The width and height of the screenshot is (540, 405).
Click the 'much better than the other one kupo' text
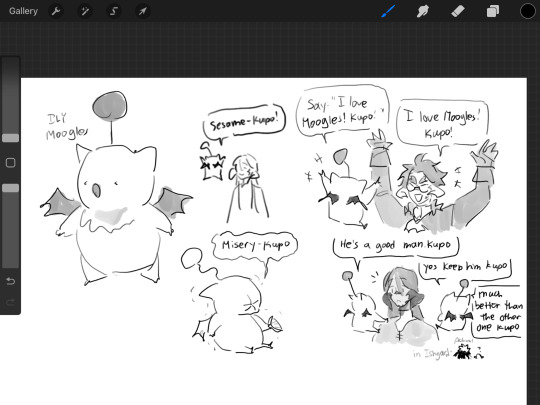click(x=498, y=312)
